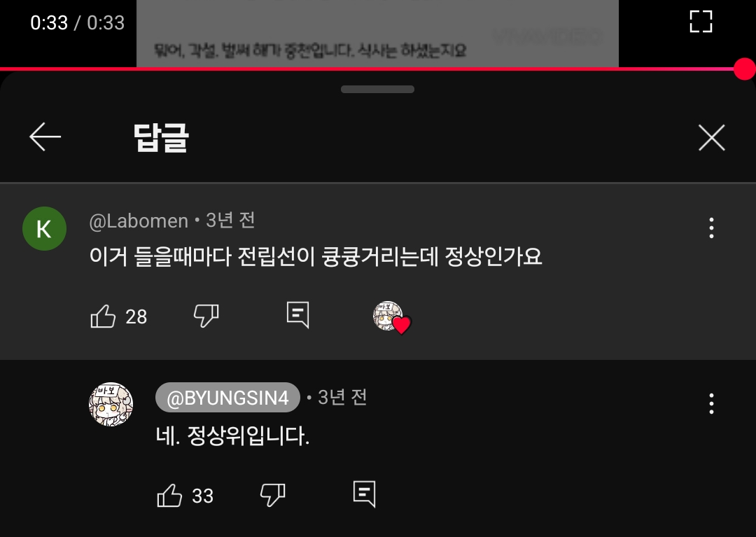Image resolution: width=756 pixels, height=537 pixels.
Task: Click the red video progress scrubber knob
Action: coord(744,69)
